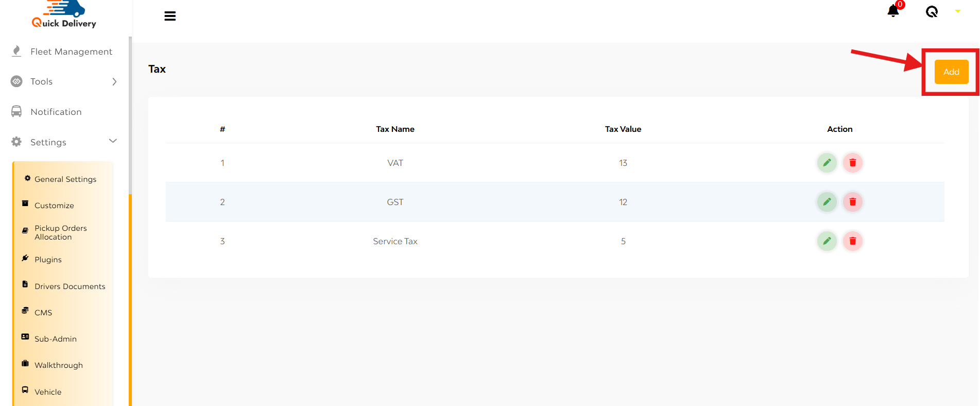The width and height of the screenshot is (980, 406).
Task: Open Pickup Orders Allocation
Action: [61, 232]
